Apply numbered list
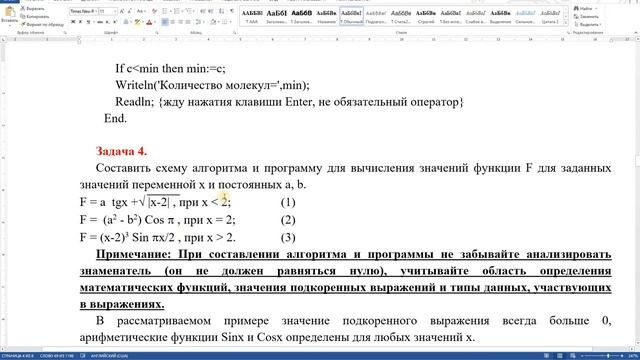The width and height of the screenshot is (640, 360). tap(178, 11)
